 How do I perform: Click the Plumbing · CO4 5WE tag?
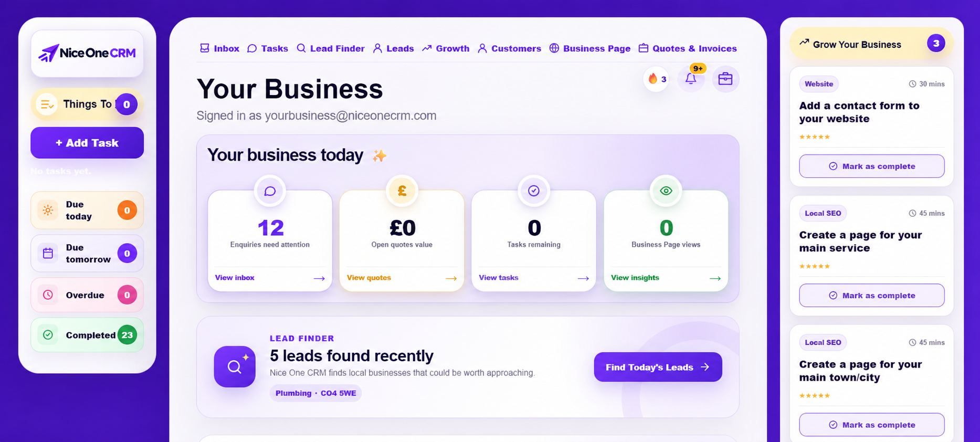[x=315, y=393]
